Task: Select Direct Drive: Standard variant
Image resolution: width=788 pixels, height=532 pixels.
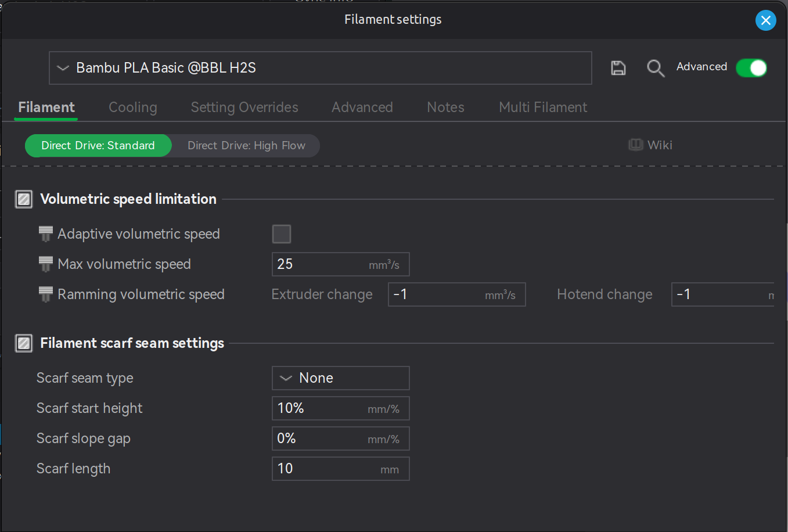Action: [98, 146]
